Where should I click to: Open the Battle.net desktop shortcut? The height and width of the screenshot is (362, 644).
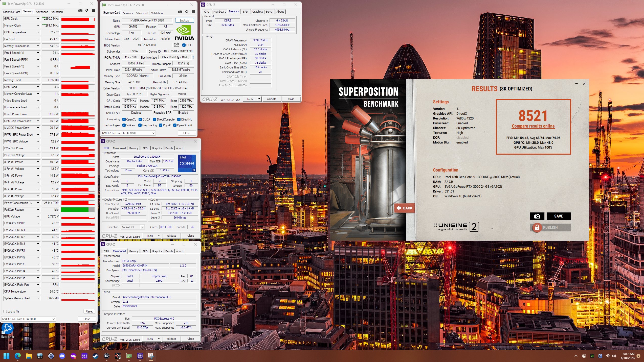[x=7, y=331]
